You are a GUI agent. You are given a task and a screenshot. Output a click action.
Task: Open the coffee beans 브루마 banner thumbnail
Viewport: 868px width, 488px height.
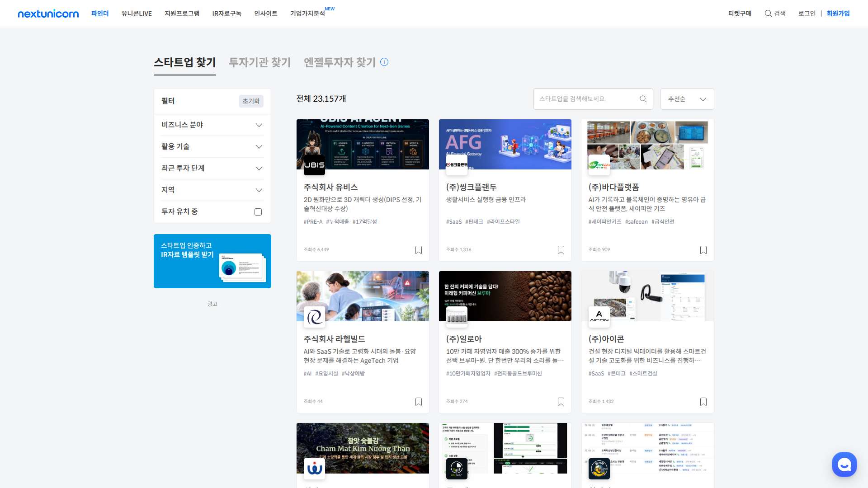[505, 296]
